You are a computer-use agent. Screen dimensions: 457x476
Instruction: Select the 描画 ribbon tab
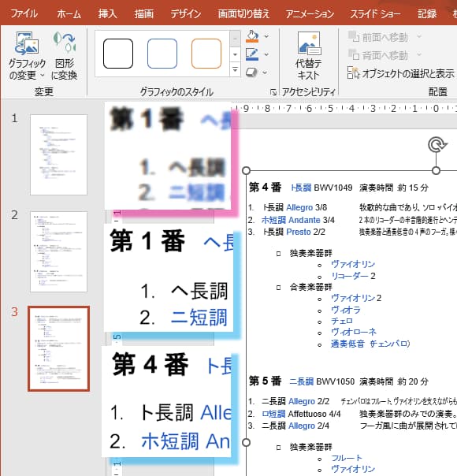pyautogui.click(x=144, y=13)
